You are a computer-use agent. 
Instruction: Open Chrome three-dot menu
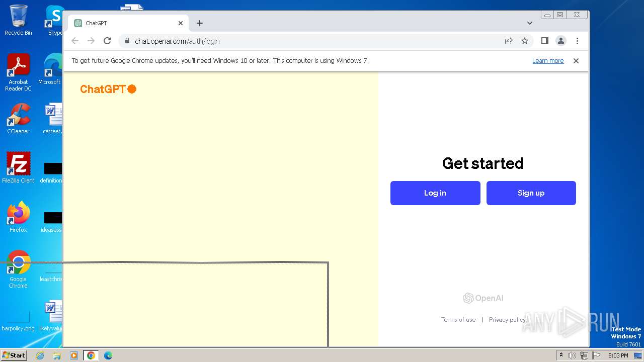577,41
